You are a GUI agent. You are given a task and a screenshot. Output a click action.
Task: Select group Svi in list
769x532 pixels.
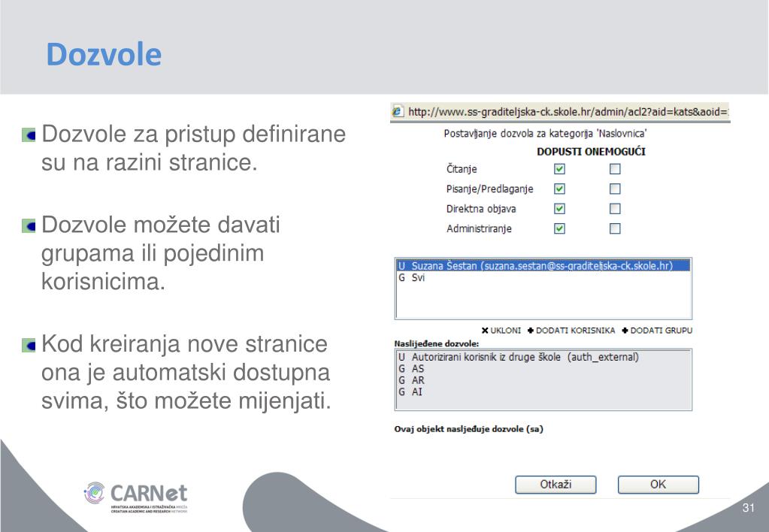543,277
